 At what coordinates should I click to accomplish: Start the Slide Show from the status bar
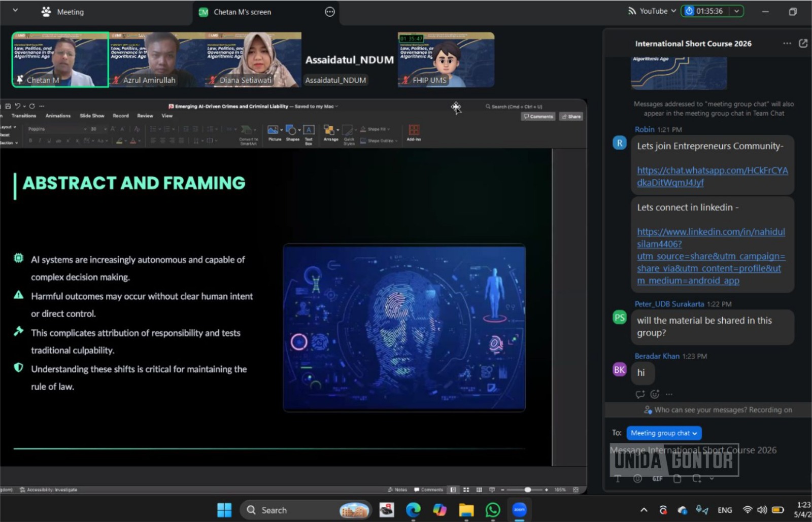click(492, 490)
